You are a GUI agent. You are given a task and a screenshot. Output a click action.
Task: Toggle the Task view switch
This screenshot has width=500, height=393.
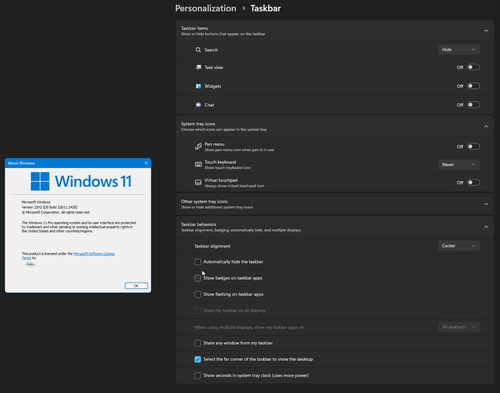point(473,67)
